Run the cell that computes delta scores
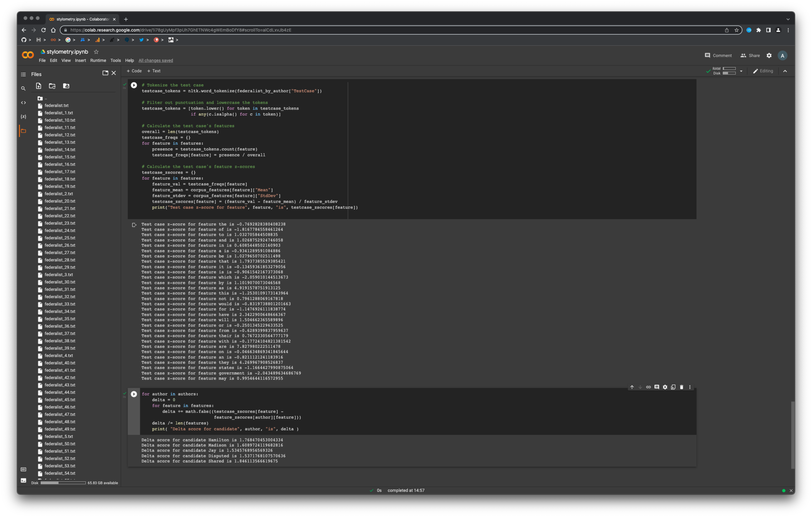The image size is (812, 517). coord(134,394)
